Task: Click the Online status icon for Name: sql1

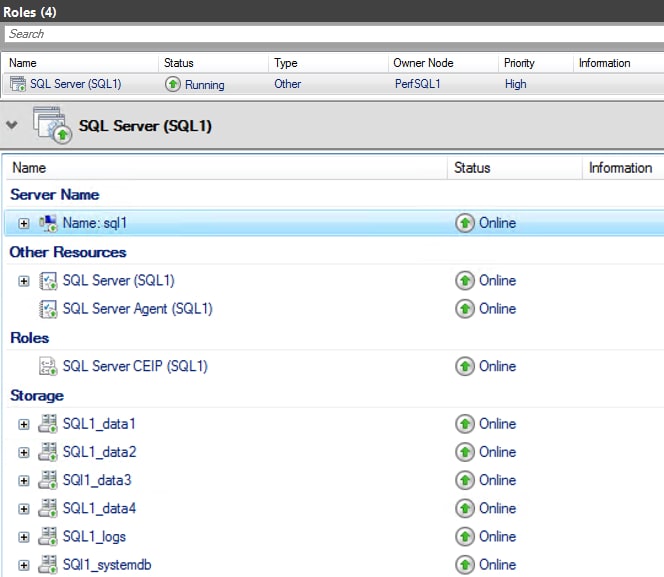Action: coord(465,223)
